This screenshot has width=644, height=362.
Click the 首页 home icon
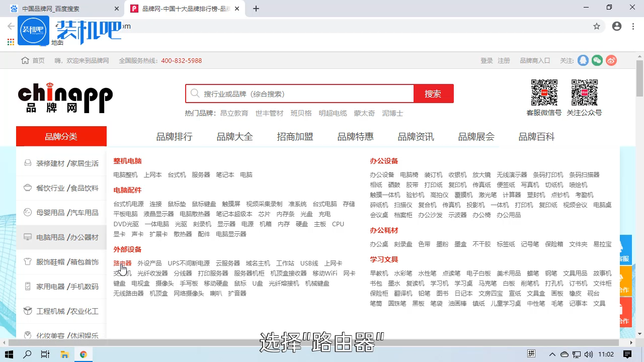(x=24, y=60)
